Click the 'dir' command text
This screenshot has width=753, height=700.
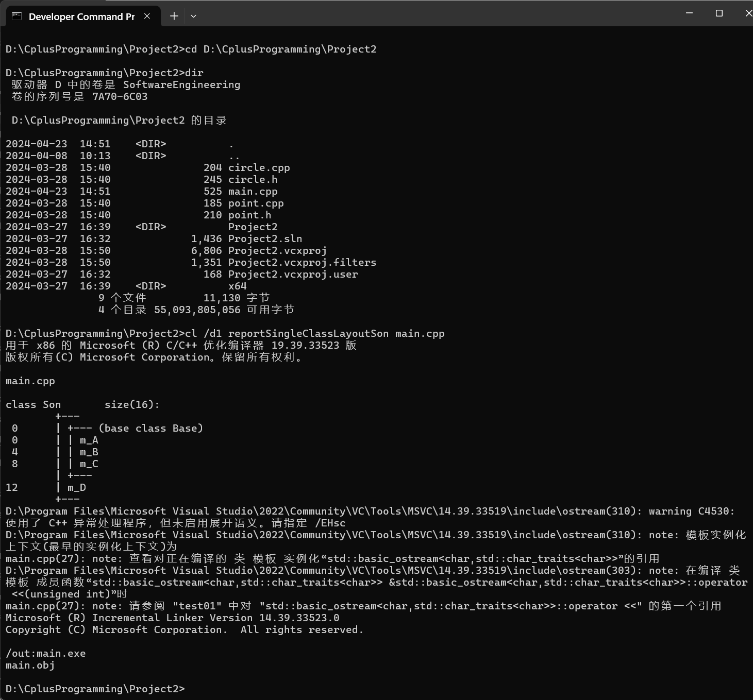(194, 73)
